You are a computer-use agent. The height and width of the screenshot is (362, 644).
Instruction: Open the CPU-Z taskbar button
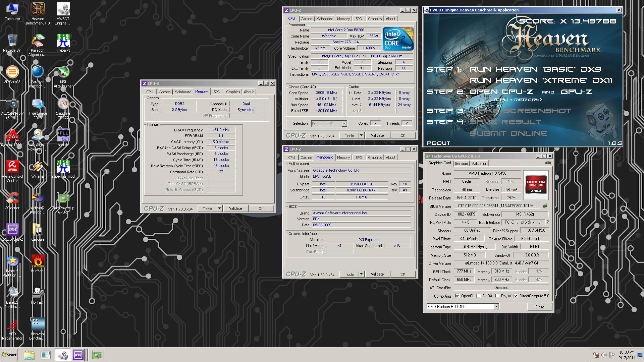click(x=78, y=355)
